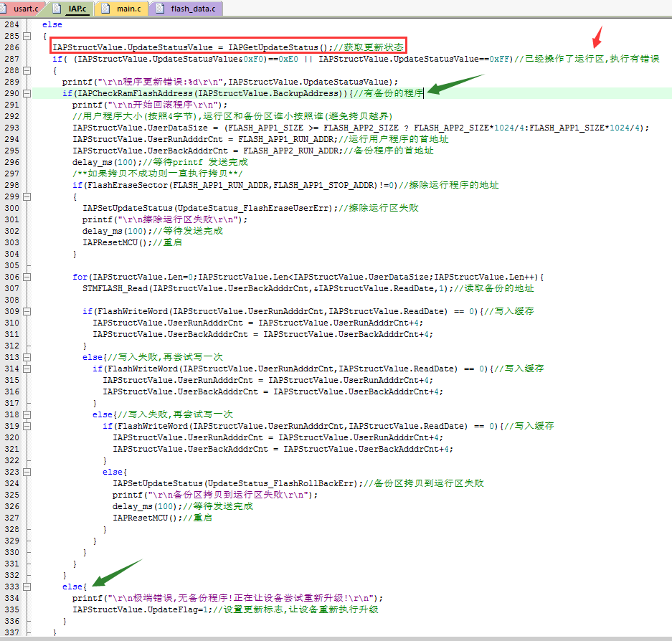This screenshot has height=641, width=672.
Task: Click the comment 如果拷贝不成功则一直执行拷贝
Action: (157, 174)
